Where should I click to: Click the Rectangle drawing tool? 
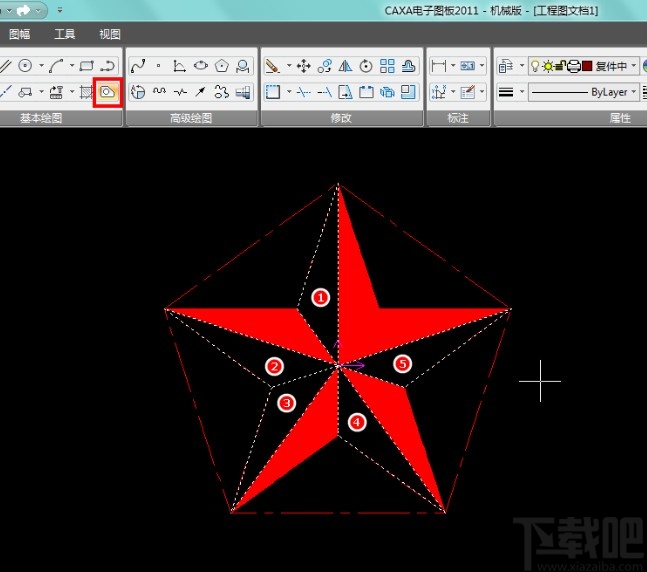pos(86,66)
